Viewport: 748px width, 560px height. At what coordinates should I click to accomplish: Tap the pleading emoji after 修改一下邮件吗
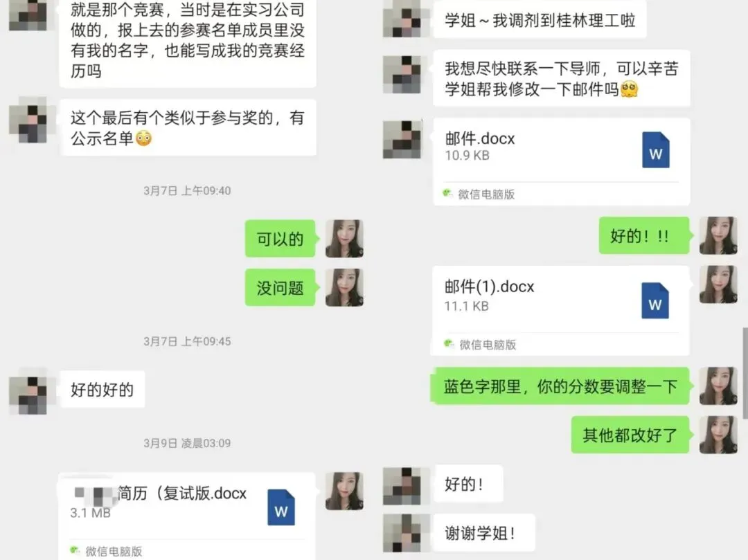[630, 89]
